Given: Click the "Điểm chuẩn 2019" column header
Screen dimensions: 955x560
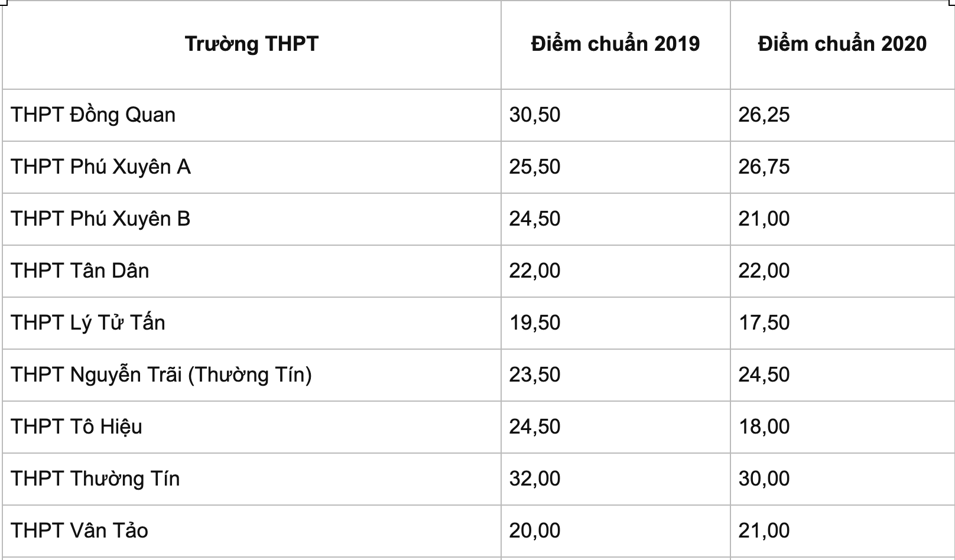Looking at the screenshot, I should point(615,44).
